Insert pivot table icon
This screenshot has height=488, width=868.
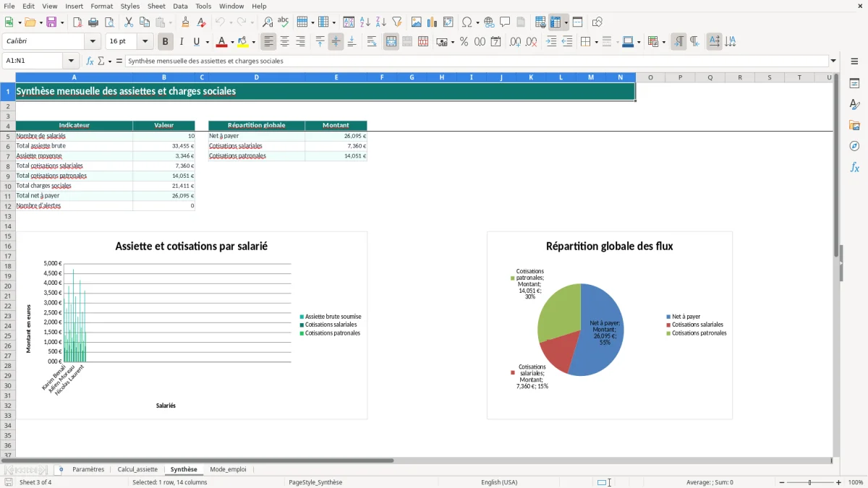point(448,22)
